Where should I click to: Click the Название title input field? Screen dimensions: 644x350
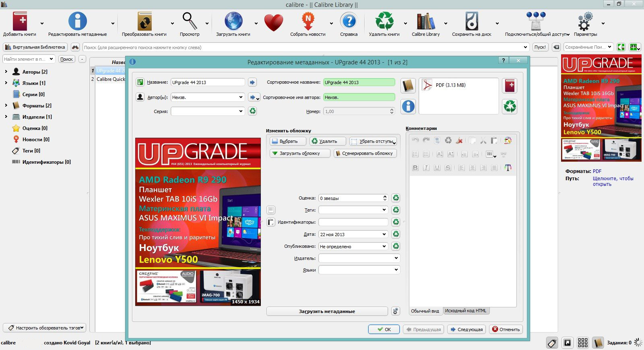click(x=208, y=82)
